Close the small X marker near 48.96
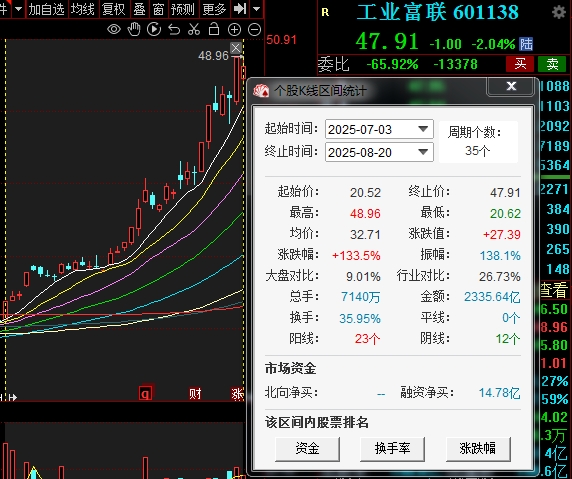572x479 pixels. pos(236,48)
